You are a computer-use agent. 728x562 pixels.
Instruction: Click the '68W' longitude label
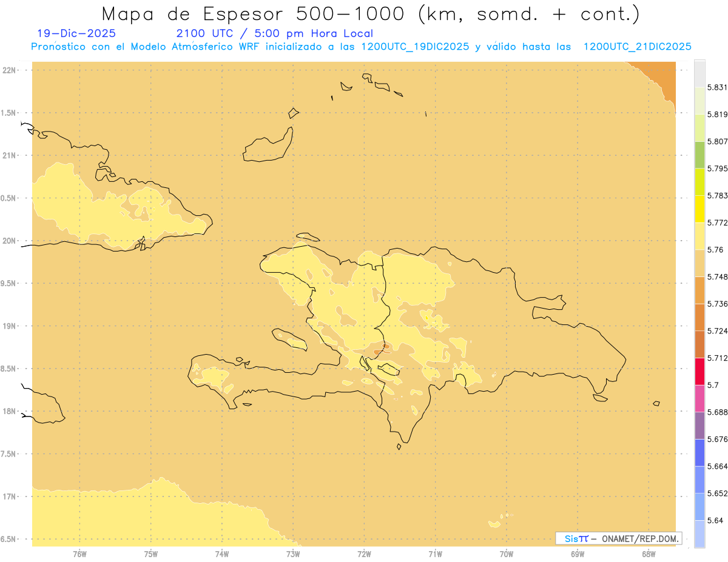[649, 554]
